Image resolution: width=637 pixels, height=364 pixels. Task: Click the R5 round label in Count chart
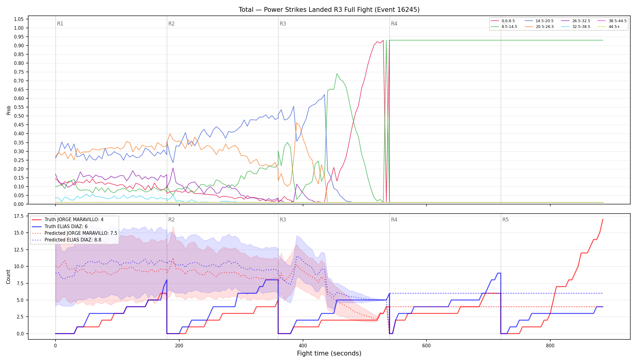pyautogui.click(x=505, y=220)
